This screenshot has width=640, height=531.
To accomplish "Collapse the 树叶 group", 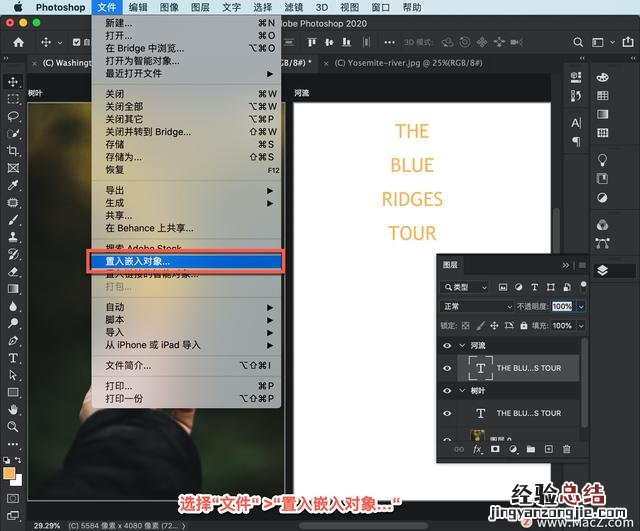I will pyautogui.click(x=462, y=391).
